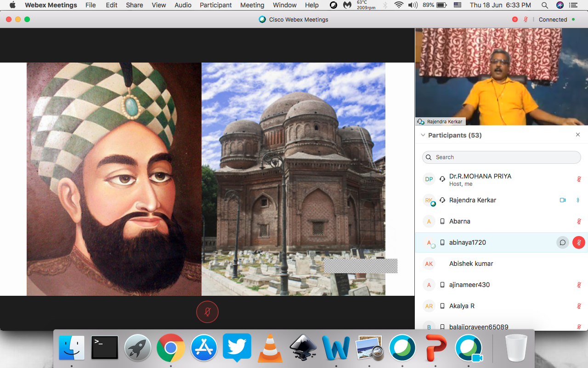Select participant Abarna by name

459,221
